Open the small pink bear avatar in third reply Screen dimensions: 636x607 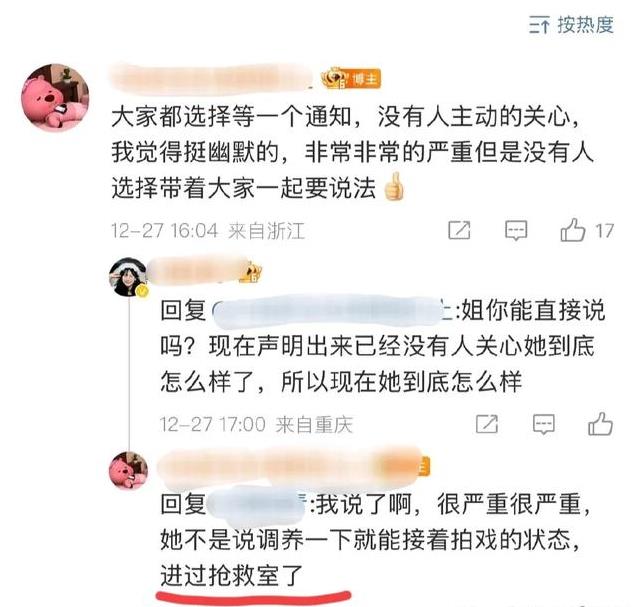click(x=128, y=470)
